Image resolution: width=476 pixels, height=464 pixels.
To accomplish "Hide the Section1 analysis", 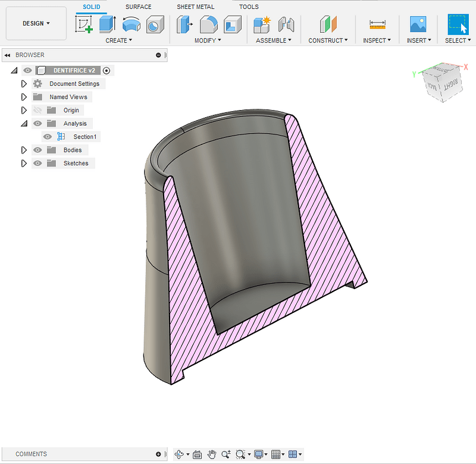I will pyautogui.click(x=48, y=137).
